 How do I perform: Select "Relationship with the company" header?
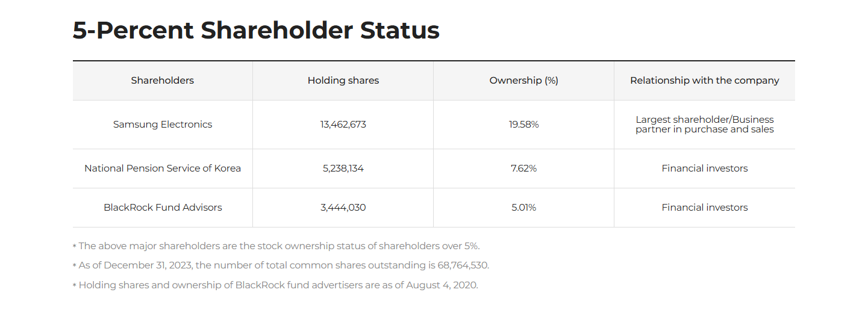click(x=704, y=81)
